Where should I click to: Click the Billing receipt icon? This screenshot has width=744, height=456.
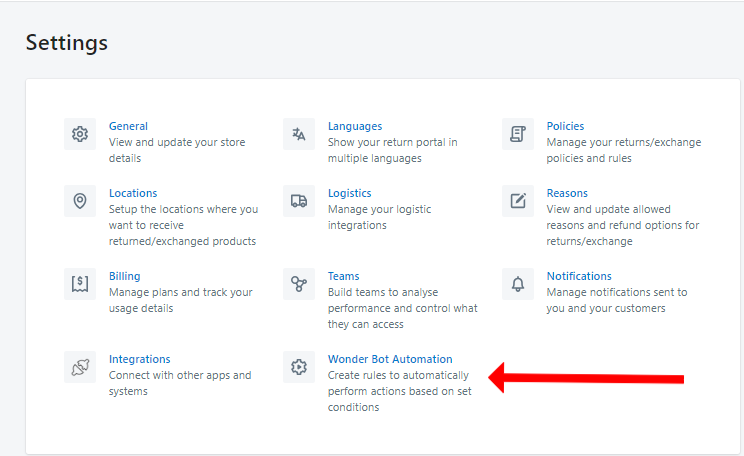tap(80, 284)
